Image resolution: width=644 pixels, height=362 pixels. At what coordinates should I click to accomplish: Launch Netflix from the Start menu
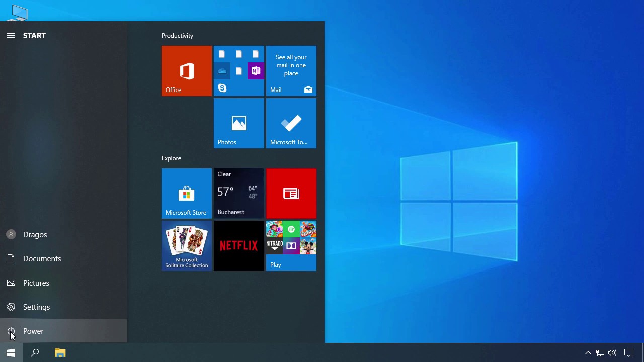(238, 245)
